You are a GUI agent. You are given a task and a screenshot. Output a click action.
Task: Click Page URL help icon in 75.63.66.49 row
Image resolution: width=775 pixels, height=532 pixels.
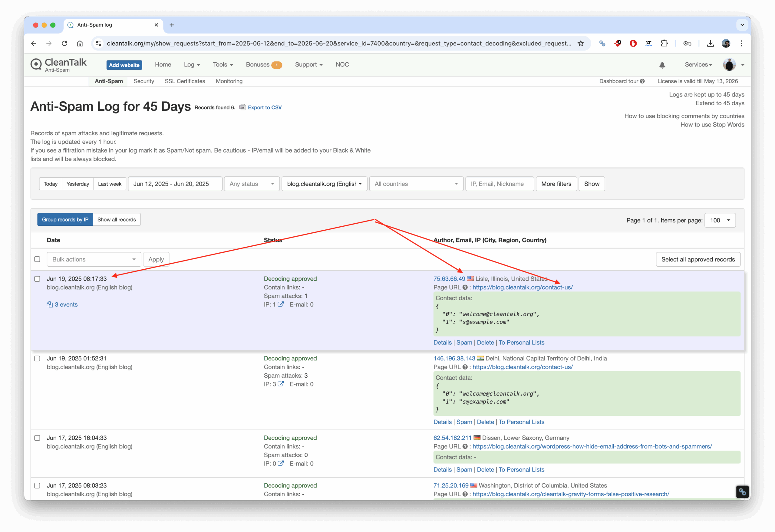(x=465, y=287)
